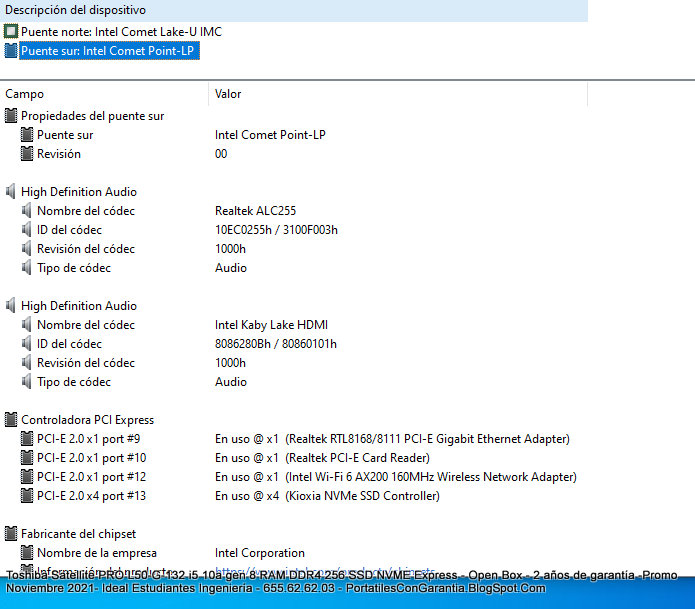Viewport: 695px width, 609px height.
Task: Click the chip icon for PCI-E 2.0 x4 port #13
Action: click(x=27, y=496)
